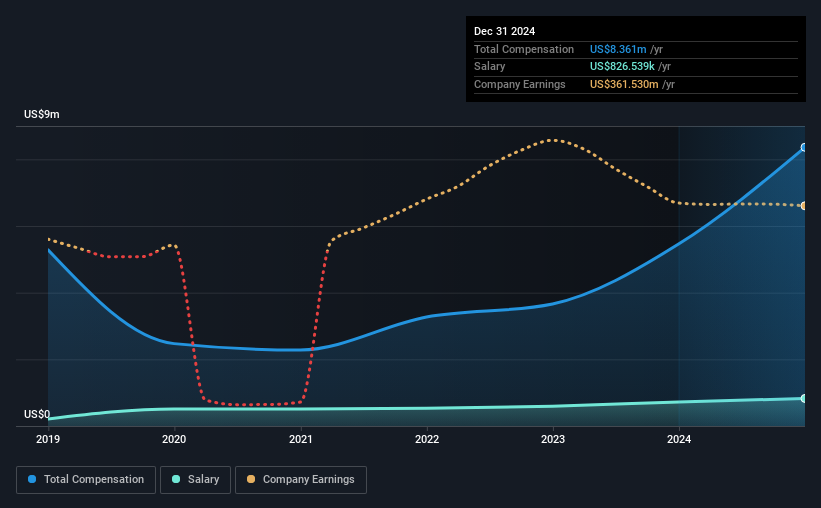The height and width of the screenshot is (508, 821).
Task: Click the US$826.539k salary value
Action: [622, 67]
